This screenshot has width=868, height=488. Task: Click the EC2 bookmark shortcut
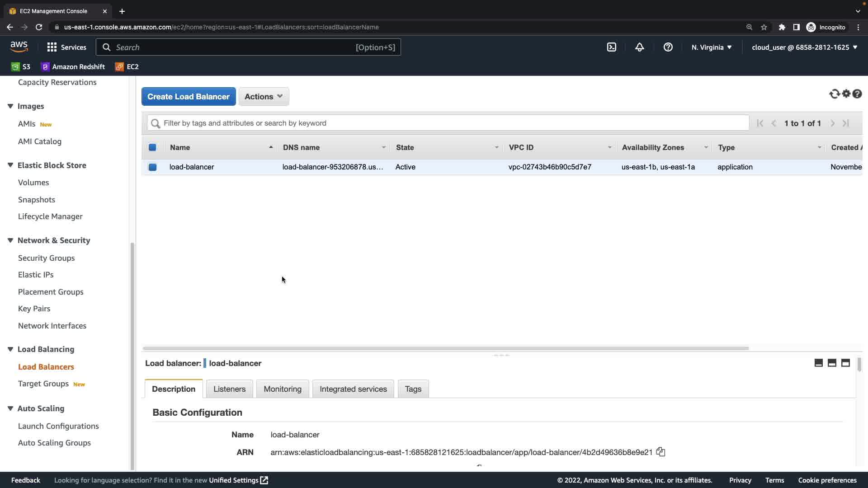[127, 66]
